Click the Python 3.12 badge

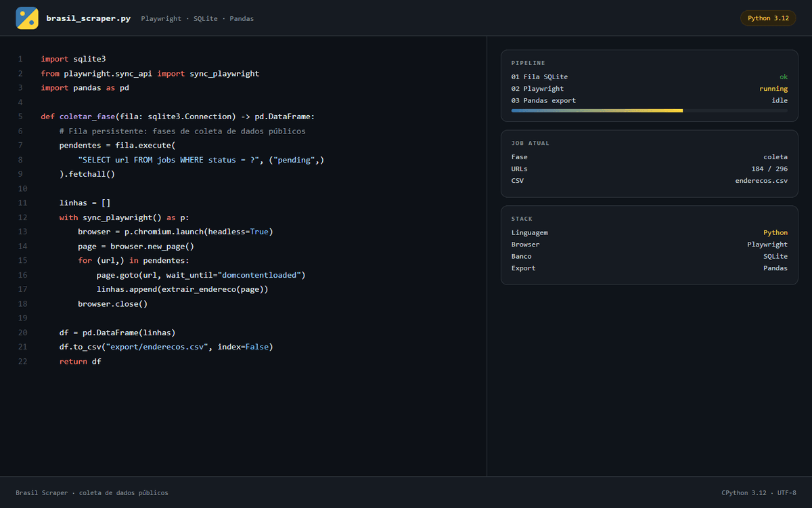[768, 18]
